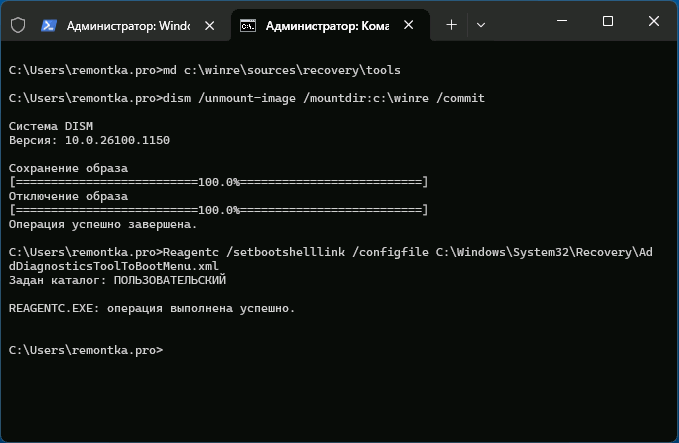This screenshot has height=443, width=679.
Task: Click the Command Prompt icon on active tab
Action: [249, 25]
